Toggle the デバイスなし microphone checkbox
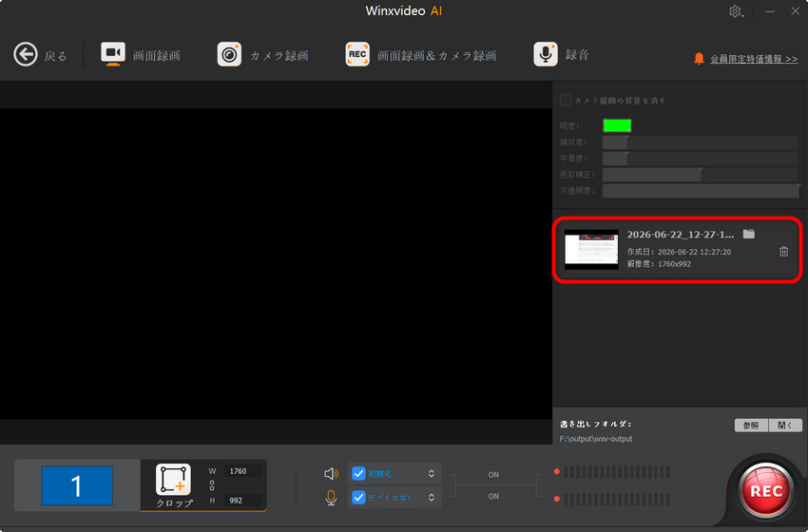Screen dimensions: 808x532 tap(358, 498)
